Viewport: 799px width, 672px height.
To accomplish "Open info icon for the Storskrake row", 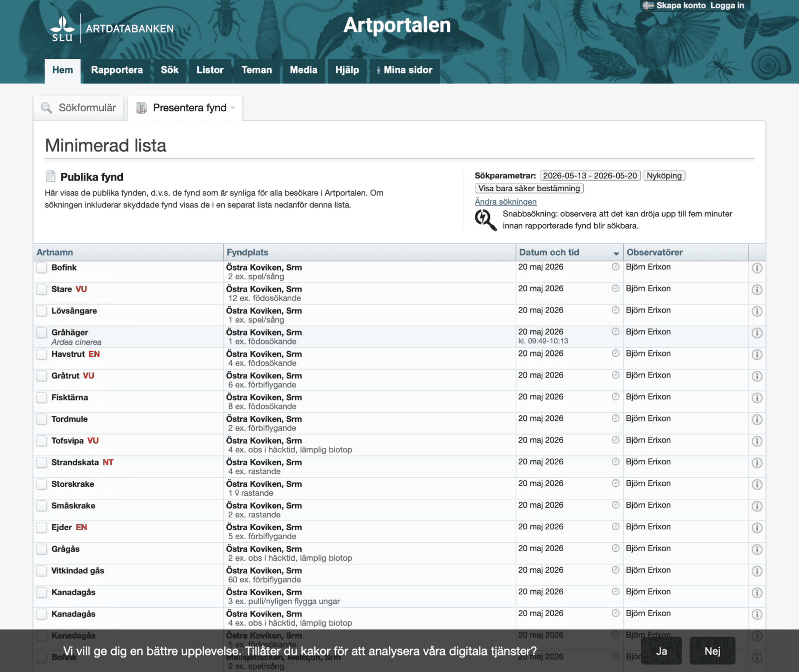I will tap(757, 484).
